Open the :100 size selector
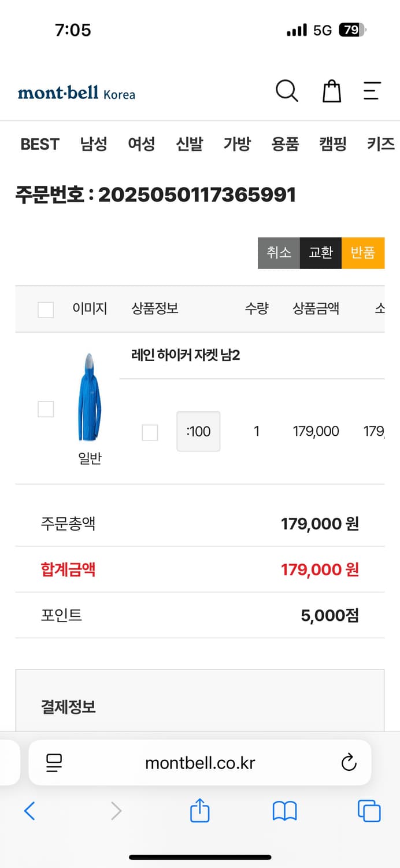Screen dimensions: 400x868 [x=198, y=431]
